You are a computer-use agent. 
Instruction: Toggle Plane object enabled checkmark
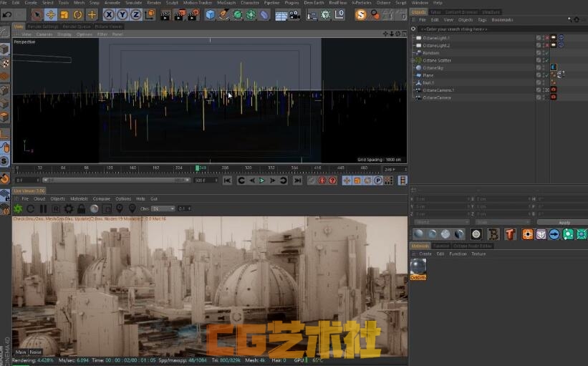546,75
